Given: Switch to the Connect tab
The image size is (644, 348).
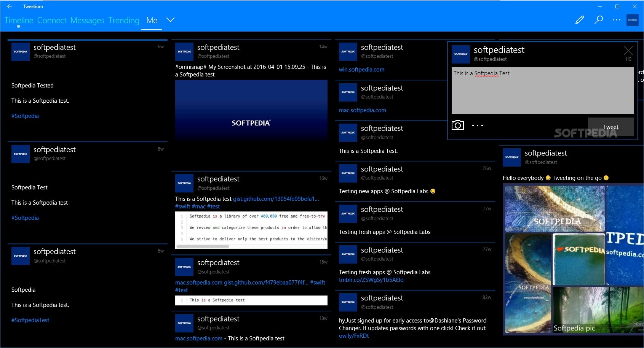Looking at the screenshot, I should [x=52, y=20].
